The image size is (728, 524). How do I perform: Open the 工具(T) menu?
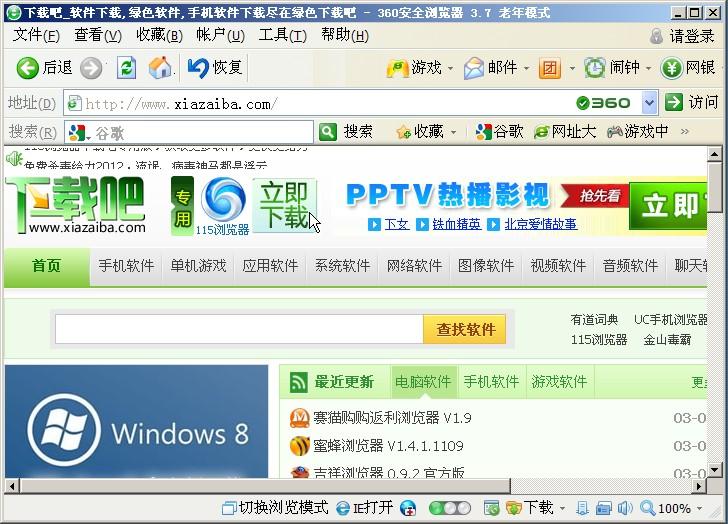(283, 35)
